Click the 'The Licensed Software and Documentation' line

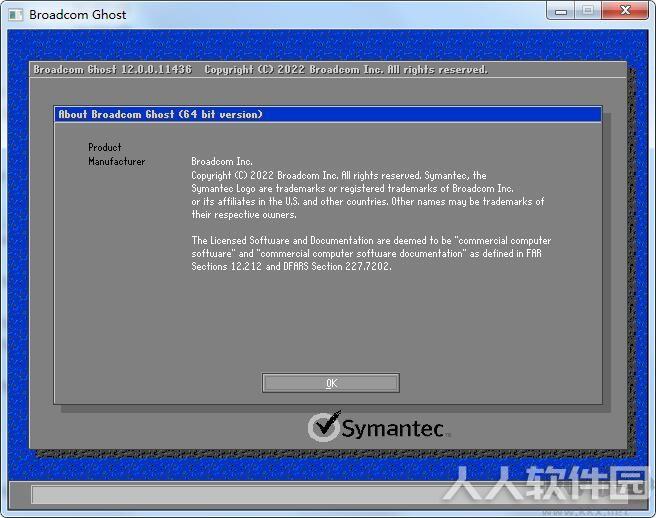click(x=371, y=241)
